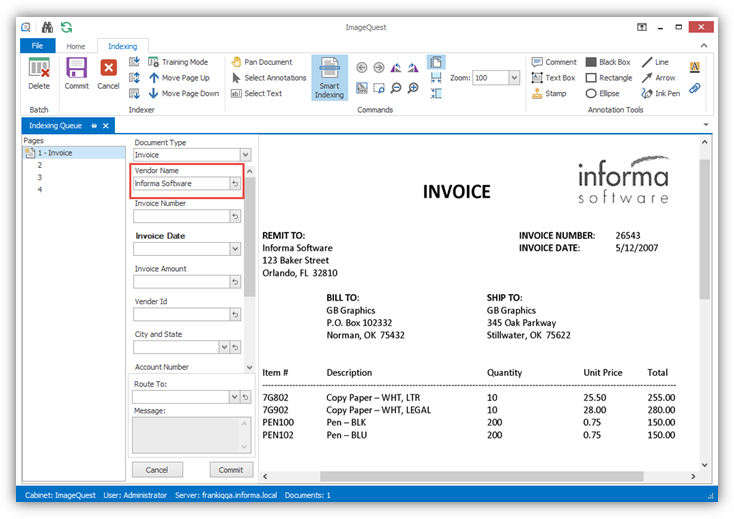Screen dimensions: 734x519
Task: Select the Indexing ribbon tab
Action: tap(123, 46)
